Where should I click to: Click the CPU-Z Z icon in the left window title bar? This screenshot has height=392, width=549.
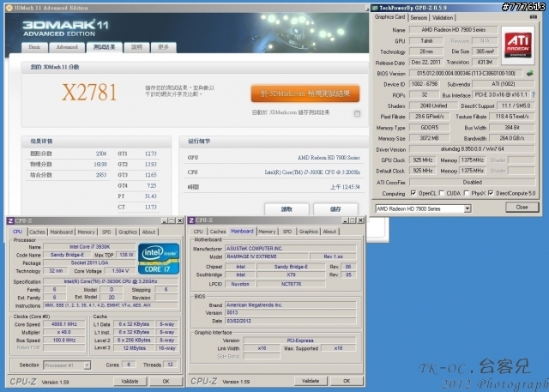pyautogui.click(x=10, y=220)
